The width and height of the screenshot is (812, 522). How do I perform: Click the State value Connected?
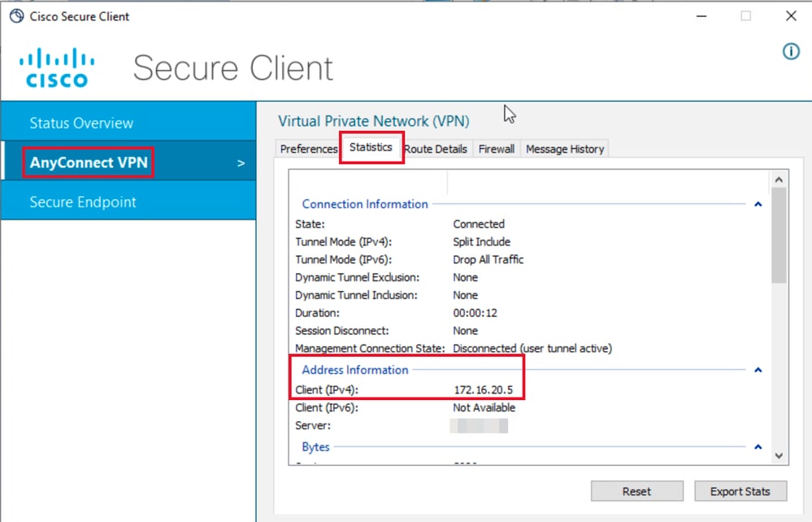tap(479, 224)
